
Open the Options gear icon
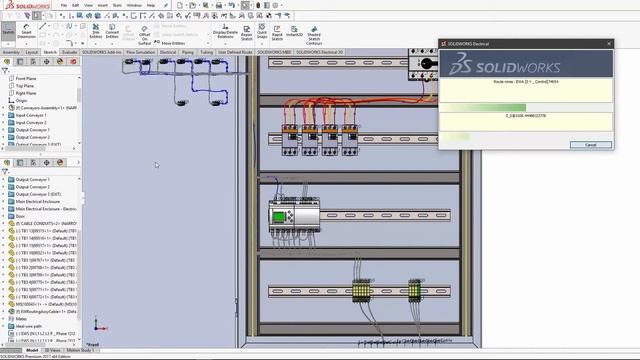[x=275, y=5]
